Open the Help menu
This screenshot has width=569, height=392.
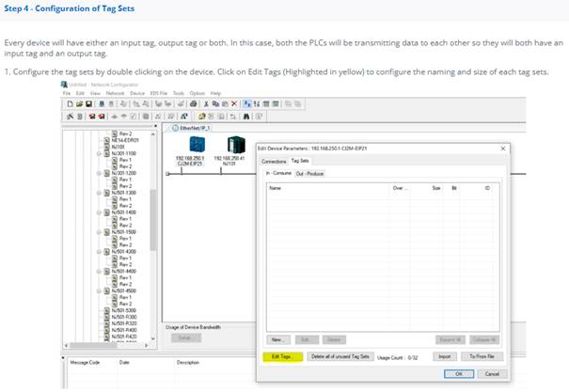pos(215,93)
